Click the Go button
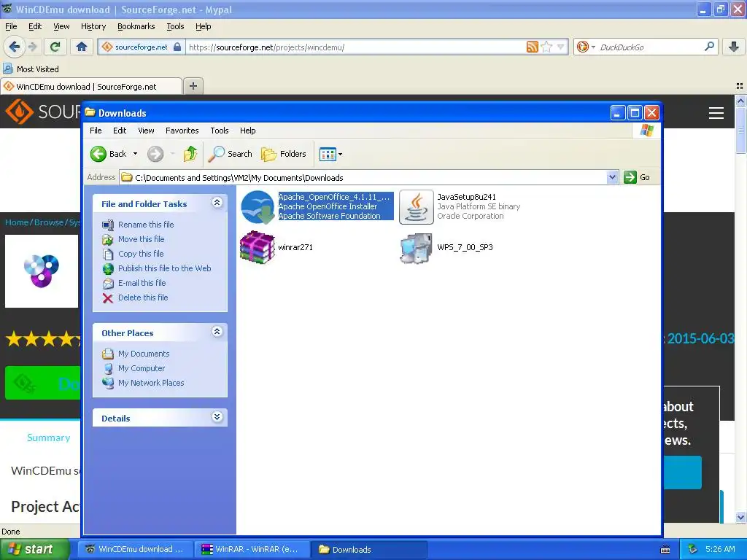The width and height of the screenshot is (747, 560). tap(637, 177)
